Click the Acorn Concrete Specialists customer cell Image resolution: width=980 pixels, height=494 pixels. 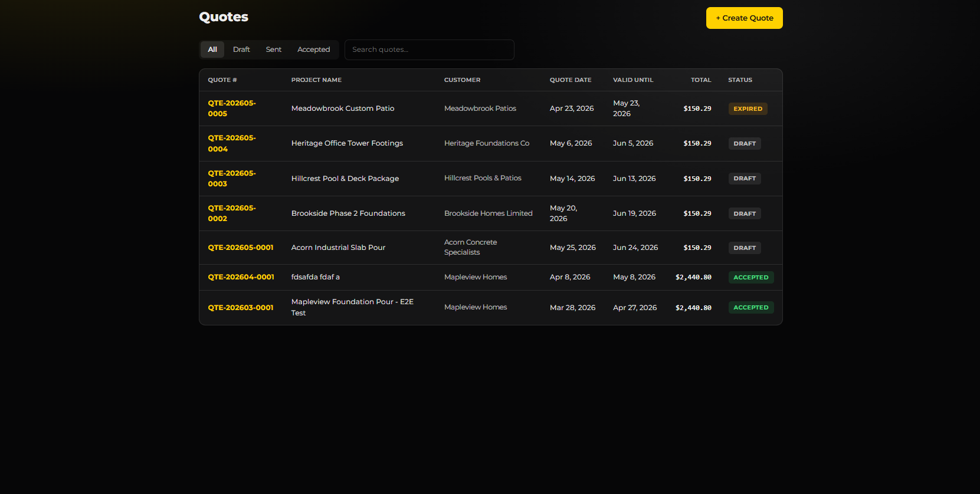tap(471, 247)
